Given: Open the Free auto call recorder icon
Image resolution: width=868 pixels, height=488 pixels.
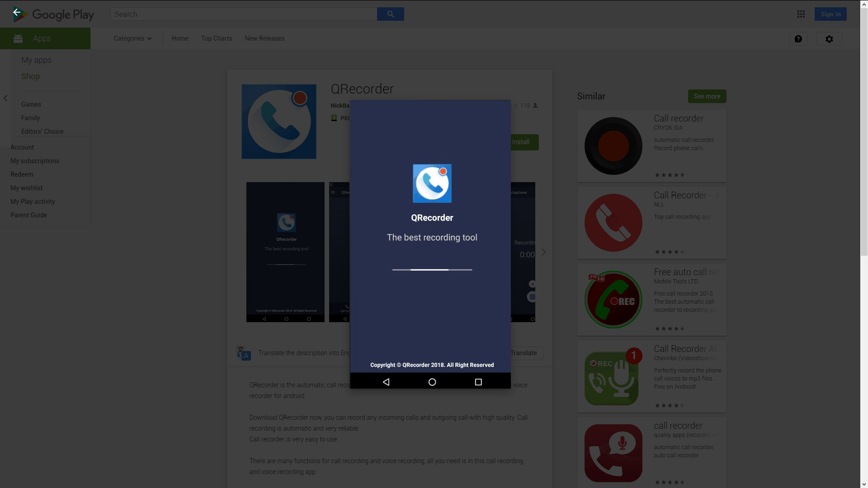Looking at the screenshot, I should (x=613, y=300).
